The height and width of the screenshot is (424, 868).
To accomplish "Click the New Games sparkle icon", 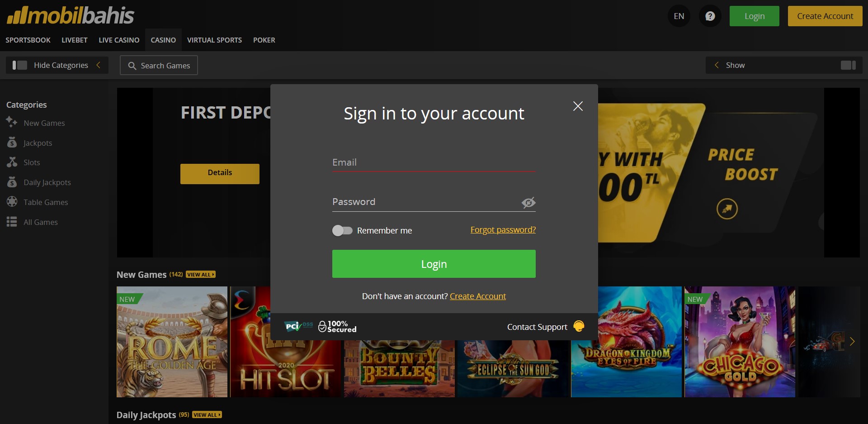I will [x=12, y=122].
